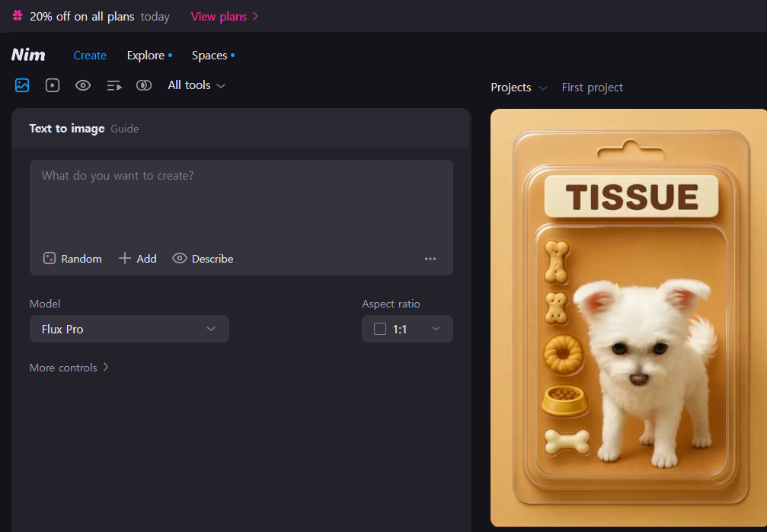Click the Nim logo
This screenshot has height=532, width=767.
pos(28,55)
